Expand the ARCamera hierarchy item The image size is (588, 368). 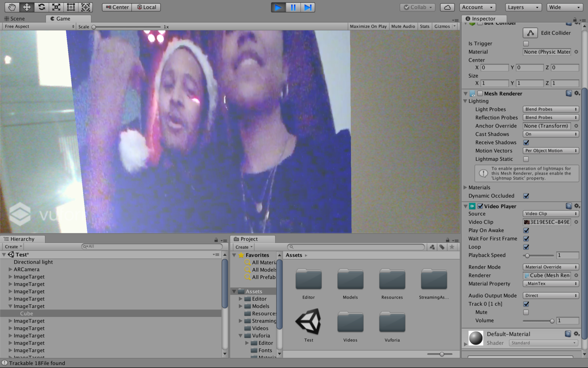[x=10, y=270]
